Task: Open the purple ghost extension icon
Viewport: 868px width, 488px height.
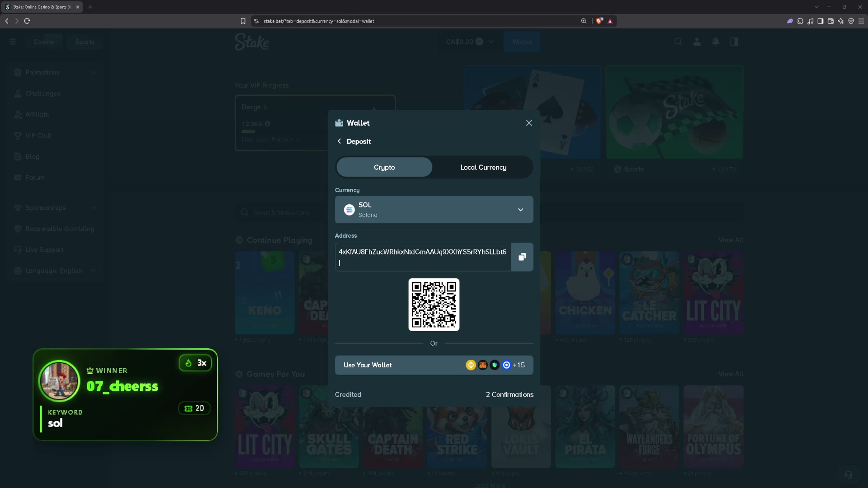Action: pos(790,21)
